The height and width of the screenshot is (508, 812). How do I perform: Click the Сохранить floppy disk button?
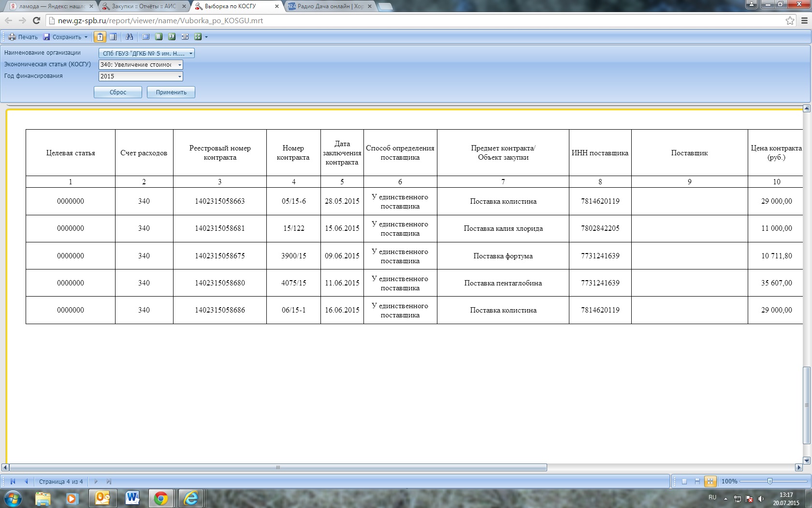coord(62,37)
